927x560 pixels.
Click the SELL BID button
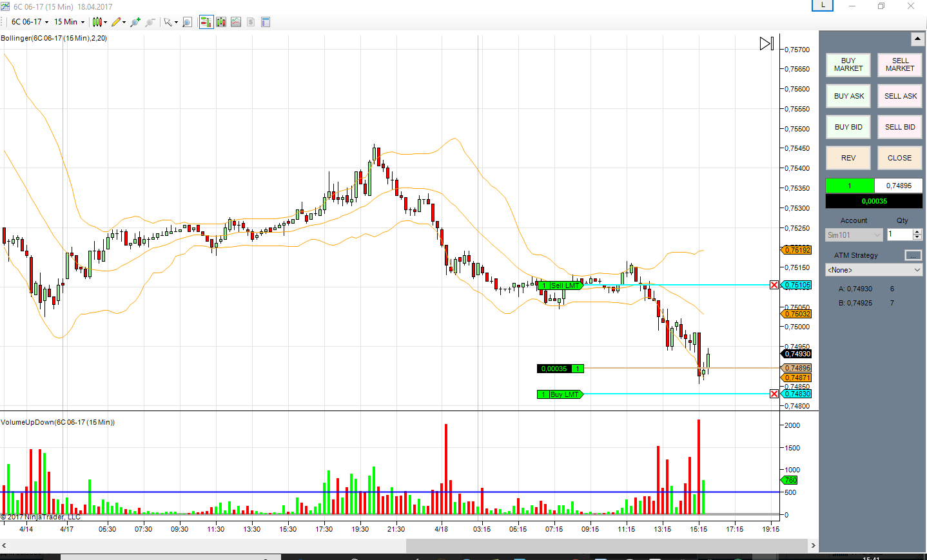[900, 127]
